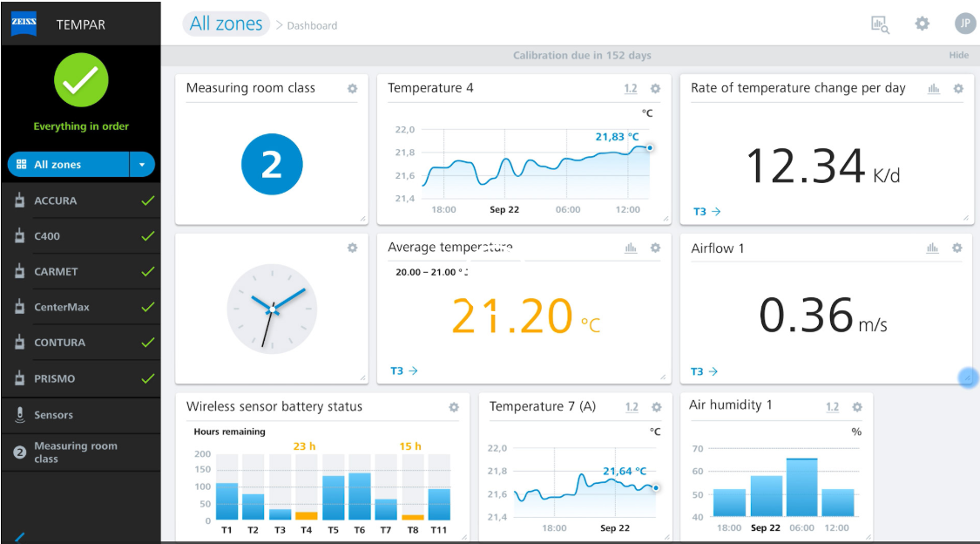Click the T6 battery bar
The image size is (980, 544).
tap(360, 496)
